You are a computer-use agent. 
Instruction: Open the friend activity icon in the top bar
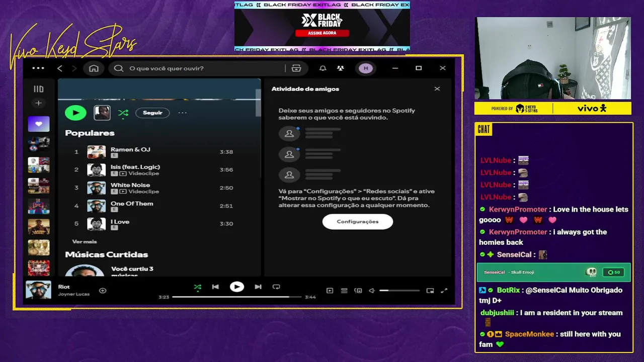pos(341,68)
